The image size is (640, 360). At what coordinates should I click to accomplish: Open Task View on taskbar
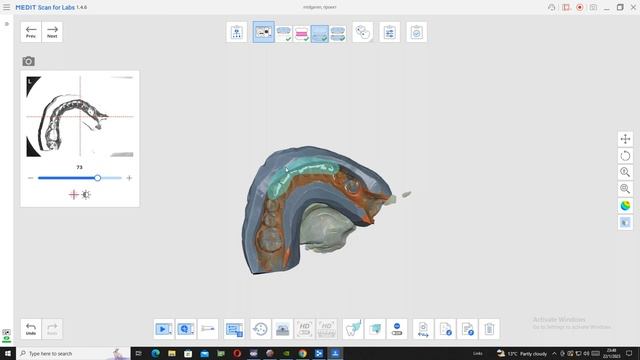coord(138,353)
